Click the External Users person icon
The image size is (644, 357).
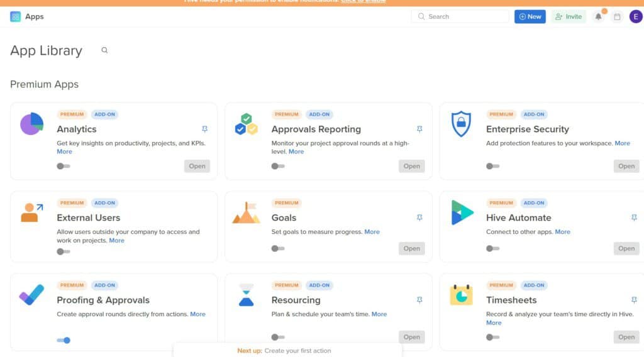[31, 212]
